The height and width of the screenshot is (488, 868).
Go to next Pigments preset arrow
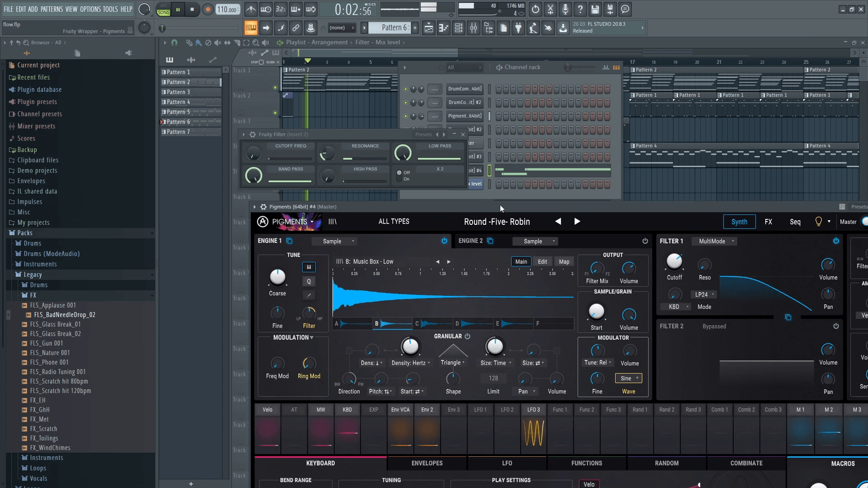tap(577, 222)
